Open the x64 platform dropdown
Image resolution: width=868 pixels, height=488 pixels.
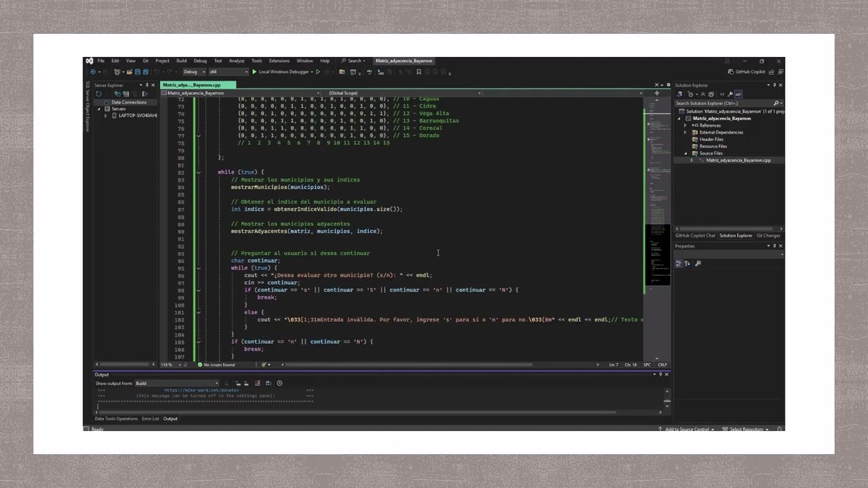(229, 72)
